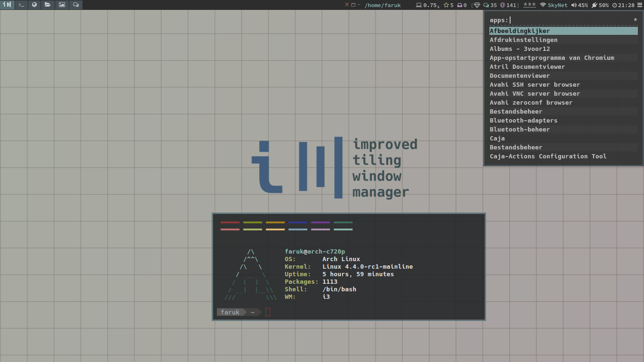
Task: Switch to the i3 logo workspace
Action: 7,5
